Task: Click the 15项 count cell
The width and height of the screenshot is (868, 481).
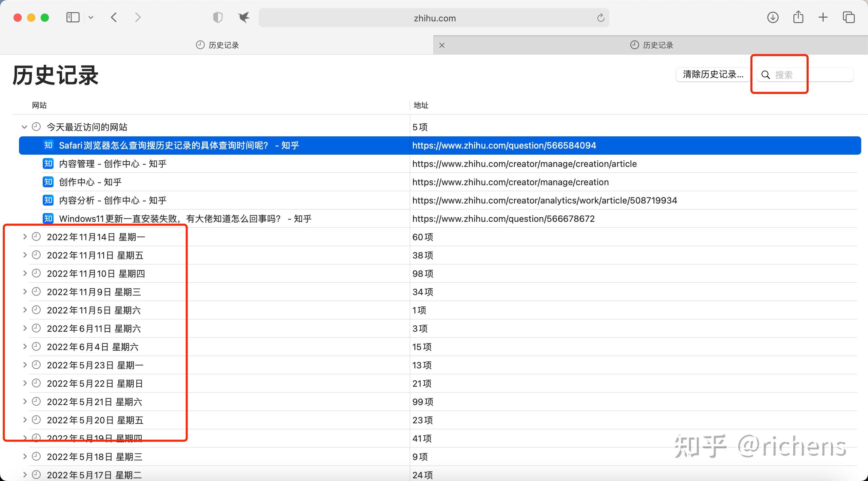Action: point(422,347)
